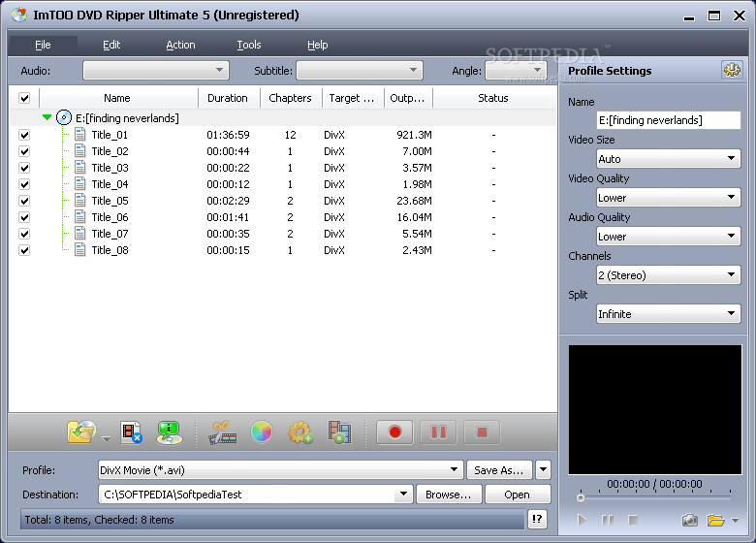The width and height of the screenshot is (756, 543).
Task: Pause ripping using toolbar pause button
Action: point(438,432)
